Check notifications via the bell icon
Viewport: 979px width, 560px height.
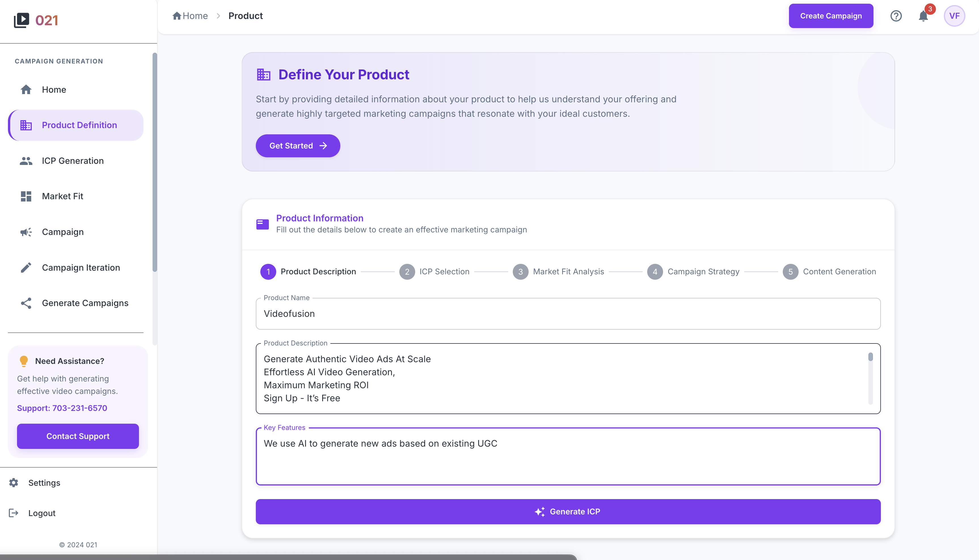coord(923,16)
